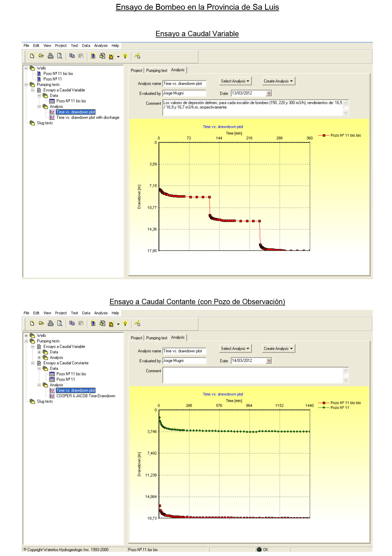Click lightbulb icon in upper screenshot toolbar
The width and height of the screenshot is (392, 556).
pyautogui.click(x=125, y=56)
